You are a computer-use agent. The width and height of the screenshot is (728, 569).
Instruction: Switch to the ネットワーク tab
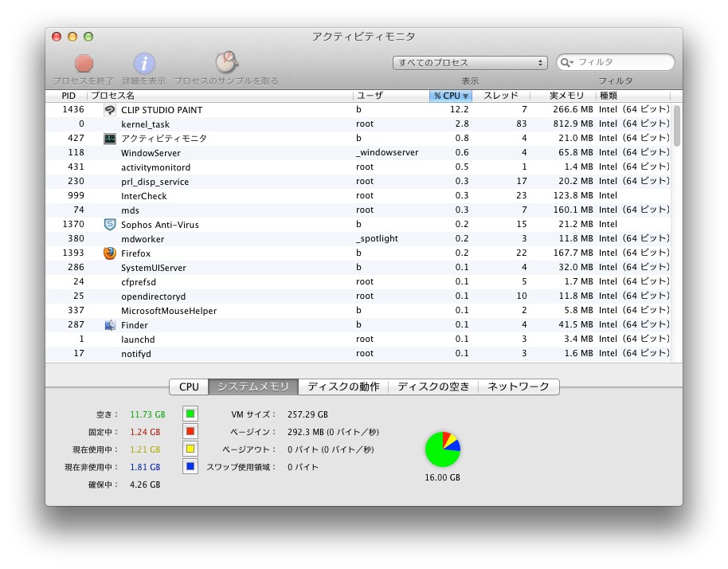[519, 387]
